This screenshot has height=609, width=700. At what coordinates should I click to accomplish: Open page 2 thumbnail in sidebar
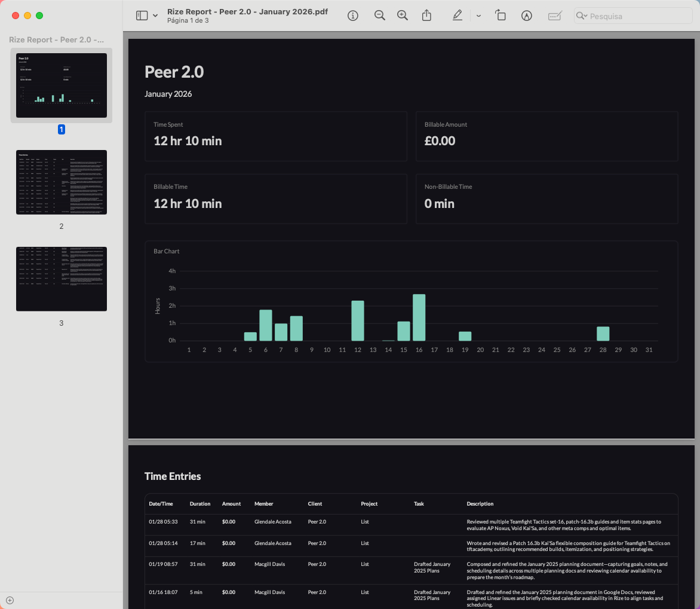[62, 182]
